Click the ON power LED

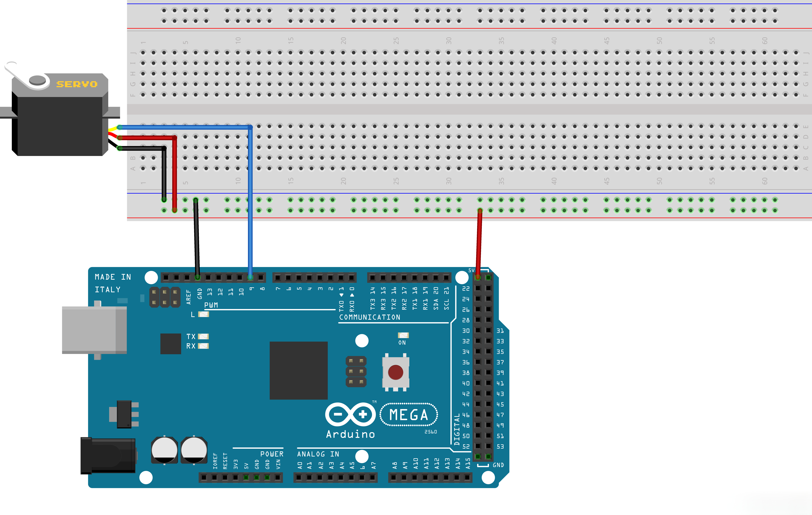tap(403, 335)
